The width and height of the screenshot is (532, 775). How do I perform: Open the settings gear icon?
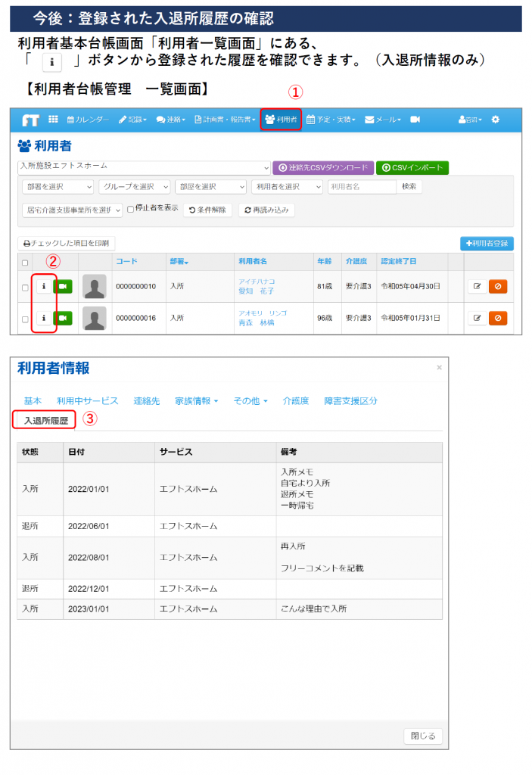[496, 120]
